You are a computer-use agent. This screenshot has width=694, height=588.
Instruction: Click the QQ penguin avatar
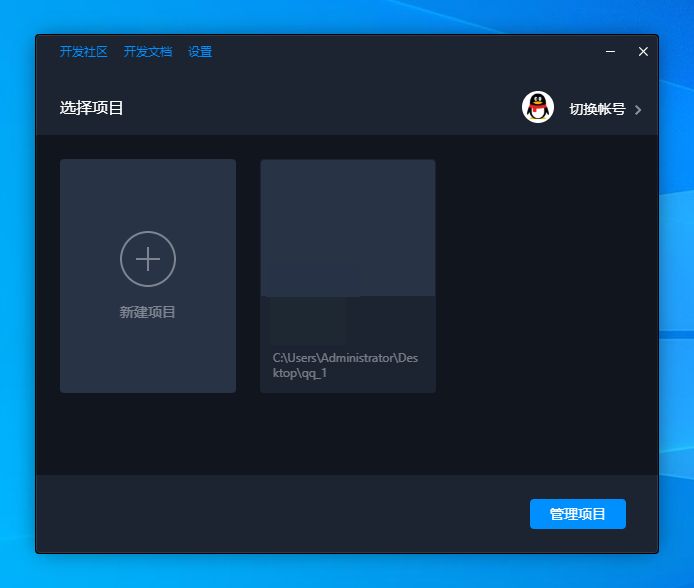click(x=538, y=108)
